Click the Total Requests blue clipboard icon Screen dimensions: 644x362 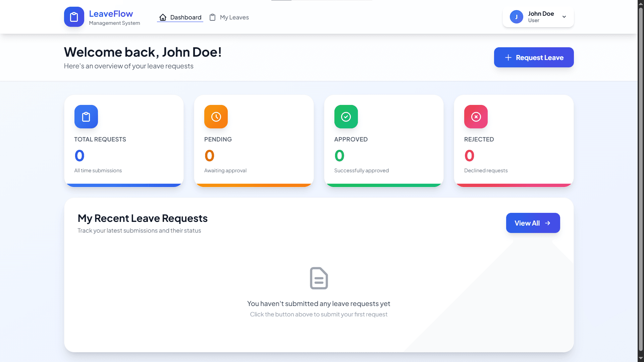(86, 117)
